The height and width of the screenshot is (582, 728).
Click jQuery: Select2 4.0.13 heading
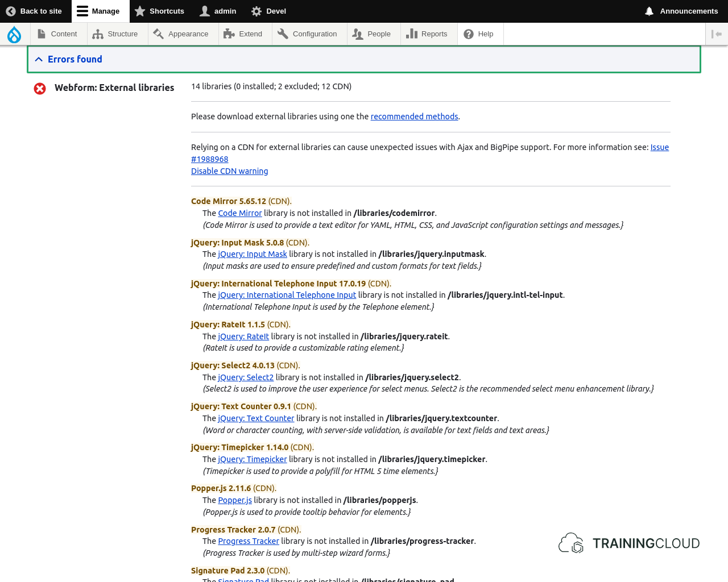(x=233, y=365)
